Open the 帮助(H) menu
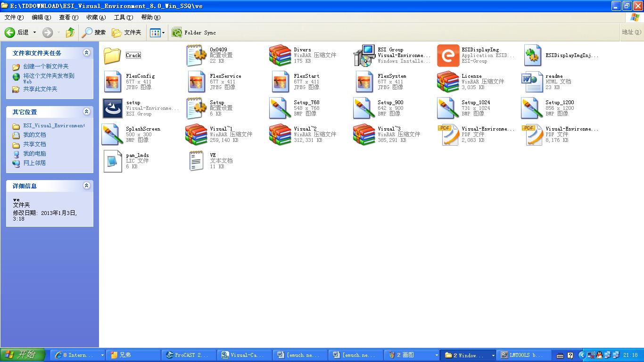This screenshot has width=644, height=362. (x=151, y=17)
